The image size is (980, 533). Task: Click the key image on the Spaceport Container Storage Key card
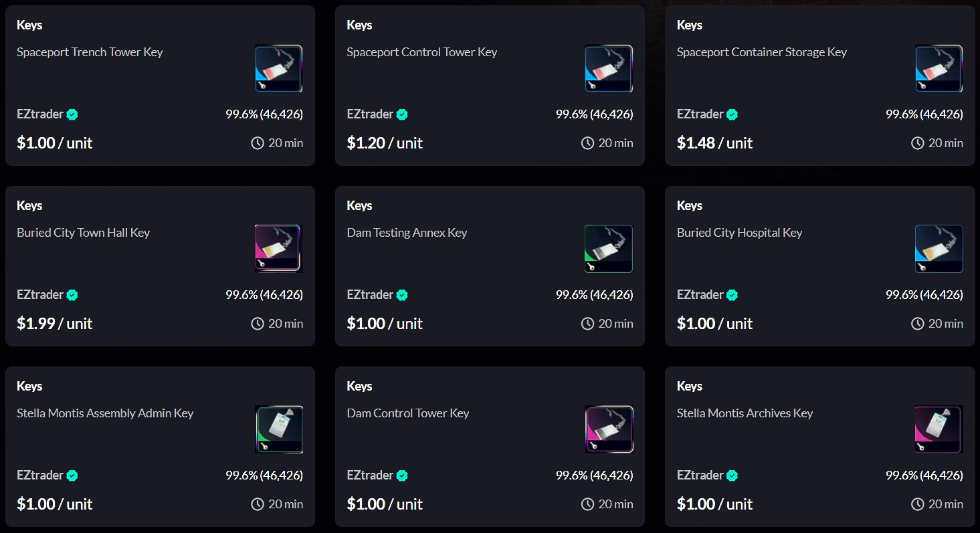[939, 68]
